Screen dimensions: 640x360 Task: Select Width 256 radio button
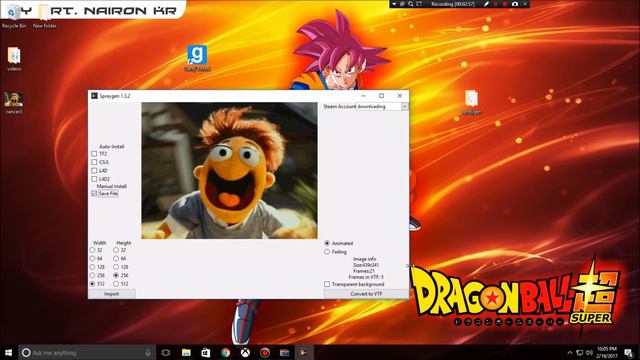coord(92,275)
